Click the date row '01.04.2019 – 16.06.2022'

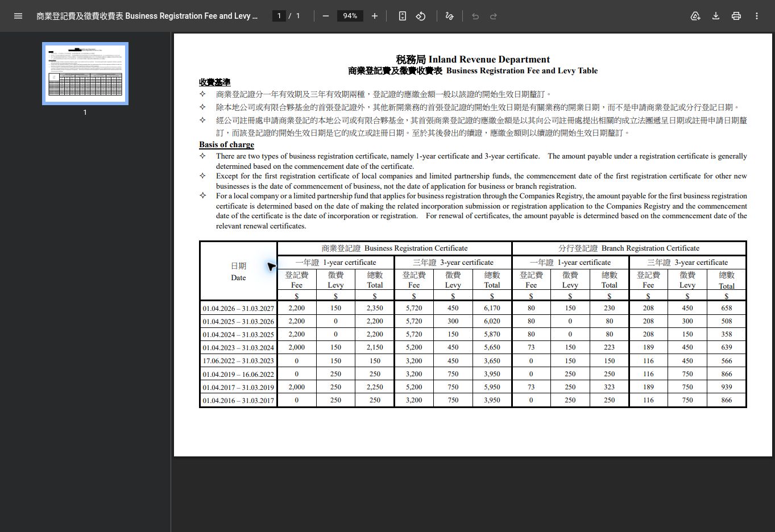coord(238,375)
